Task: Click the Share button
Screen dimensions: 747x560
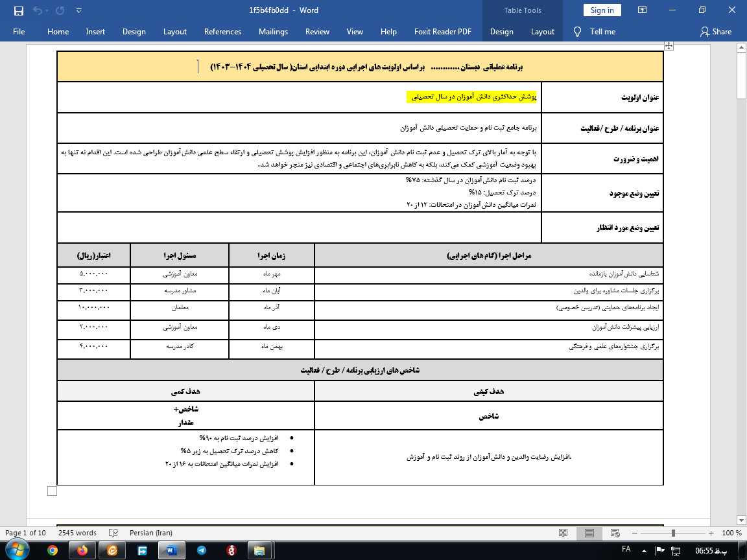Action: point(716,31)
